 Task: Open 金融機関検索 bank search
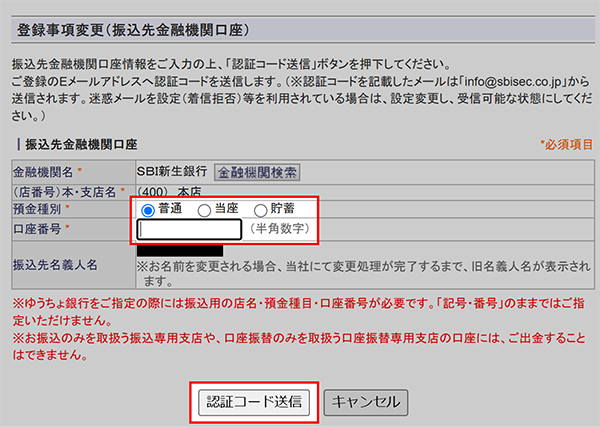point(258,172)
